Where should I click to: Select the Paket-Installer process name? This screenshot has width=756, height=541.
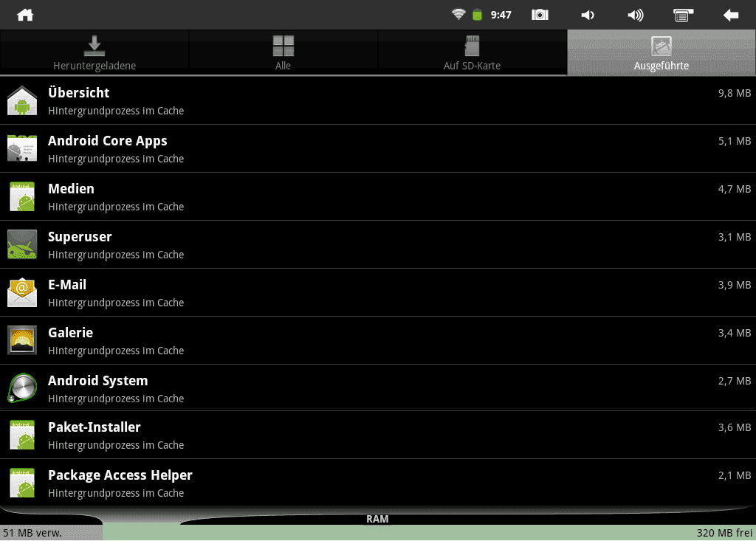point(94,427)
